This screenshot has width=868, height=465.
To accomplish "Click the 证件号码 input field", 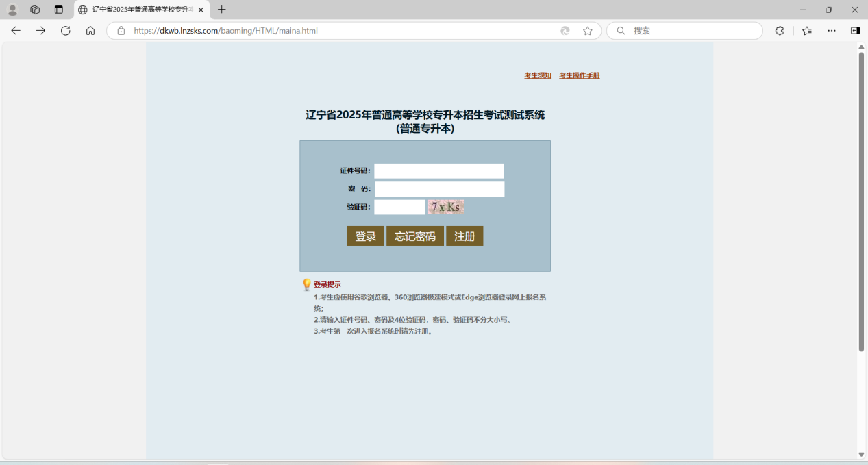I will pos(438,171).
